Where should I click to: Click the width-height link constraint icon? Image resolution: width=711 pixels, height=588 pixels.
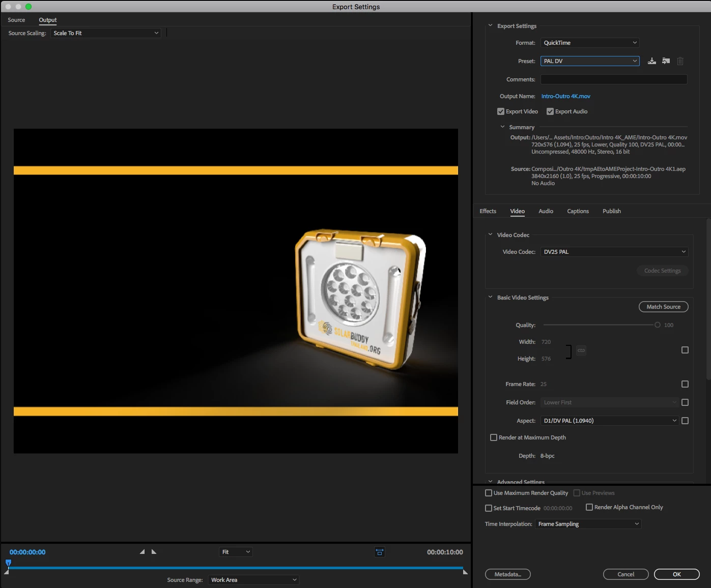[581, 350]
